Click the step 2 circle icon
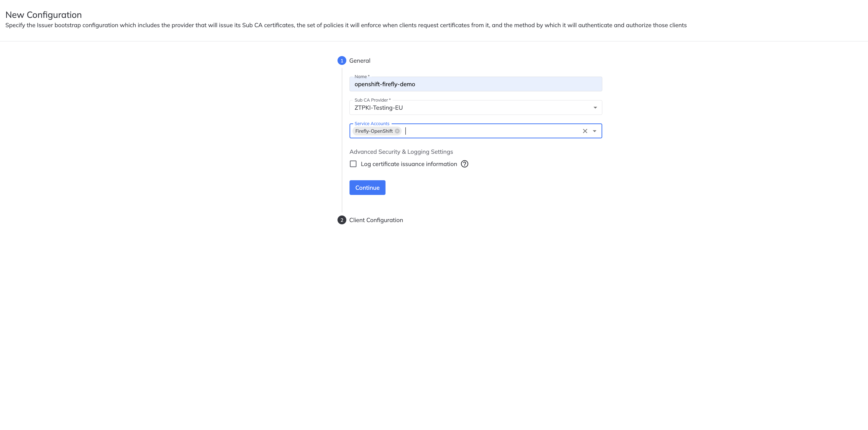 pyautogui.click(x=342, y=220)
